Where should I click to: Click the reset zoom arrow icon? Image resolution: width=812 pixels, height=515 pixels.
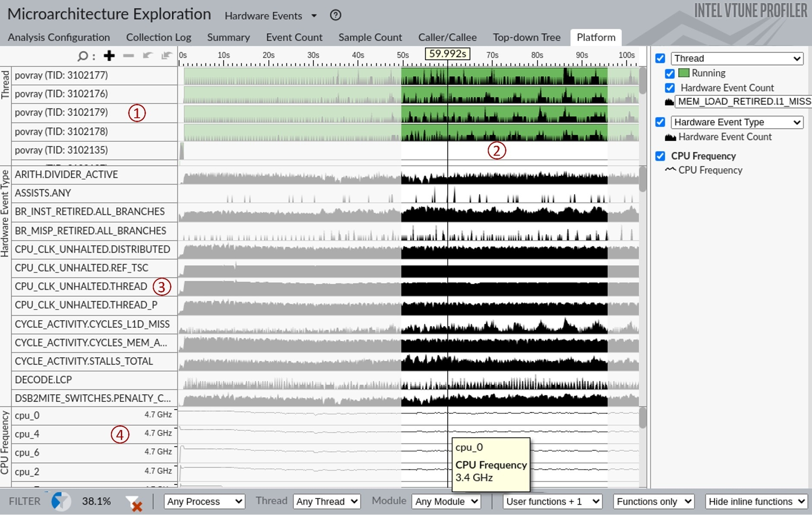tap(166, 56)
